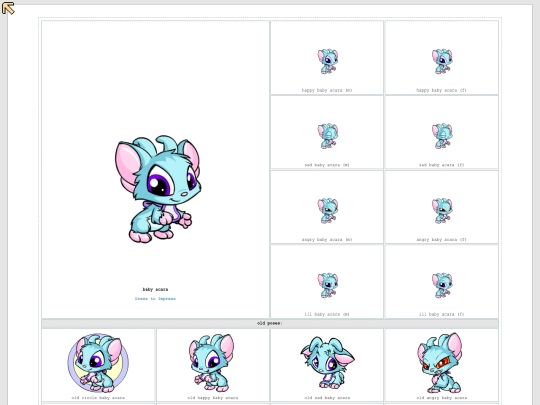Select the happy baby acara (m) thumbnail
This screenshot has height=405, width=540.
click(x=328, y=61)
